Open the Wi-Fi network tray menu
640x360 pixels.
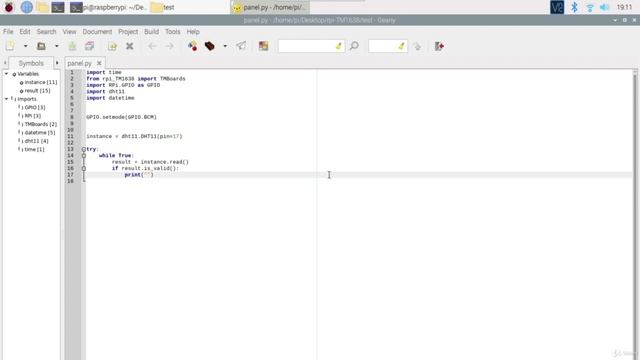[590, 7]
